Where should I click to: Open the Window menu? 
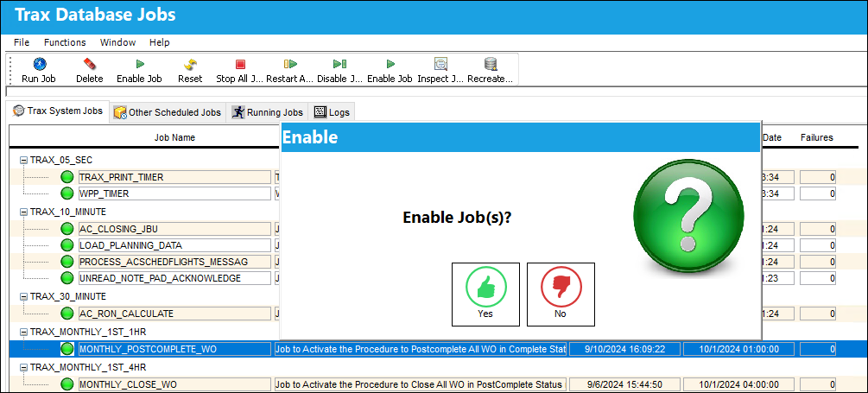tap(118, 42)
